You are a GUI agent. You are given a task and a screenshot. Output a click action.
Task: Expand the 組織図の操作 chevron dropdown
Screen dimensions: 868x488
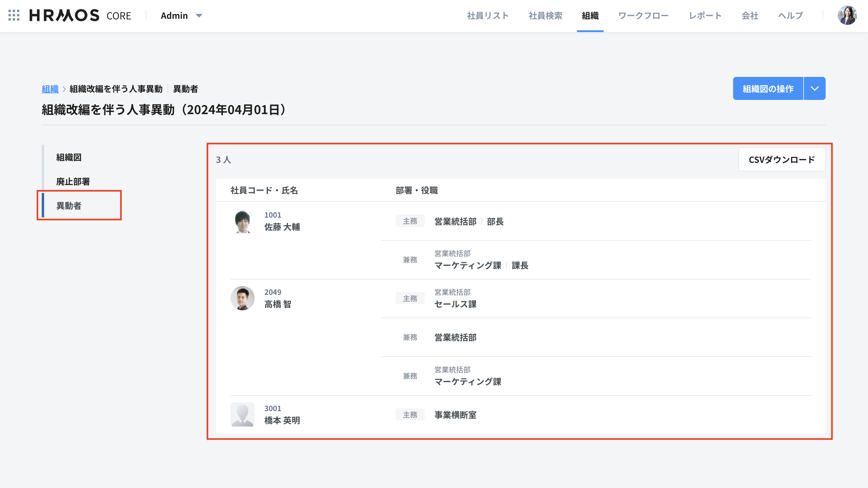[x=814, y=89]
